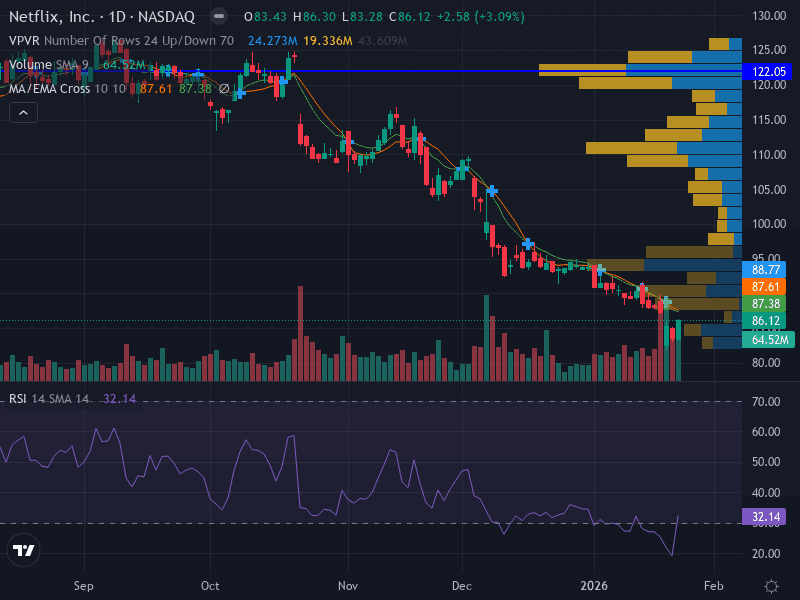Click the longest volume profile bar near 122

pos(640,70)
